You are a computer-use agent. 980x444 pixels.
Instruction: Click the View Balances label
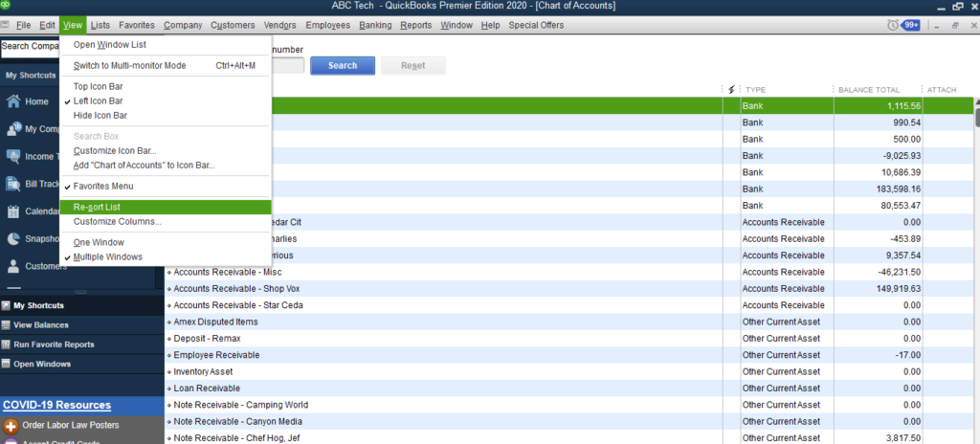coord(41,325)
